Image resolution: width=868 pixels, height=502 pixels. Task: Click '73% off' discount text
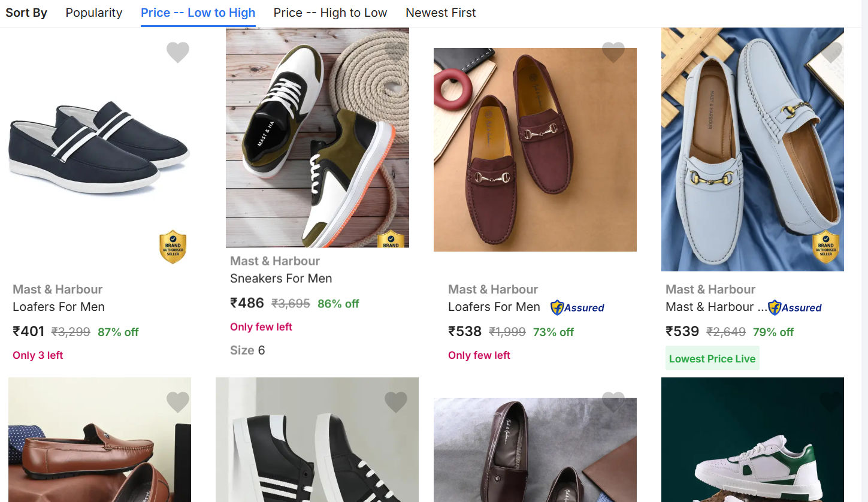(x=554, y=332)
